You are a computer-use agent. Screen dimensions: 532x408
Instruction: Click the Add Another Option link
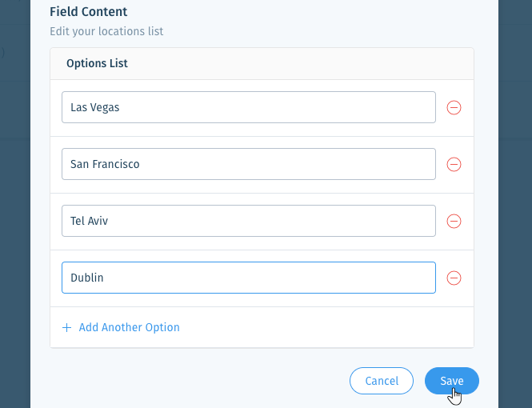click(129, 327)
